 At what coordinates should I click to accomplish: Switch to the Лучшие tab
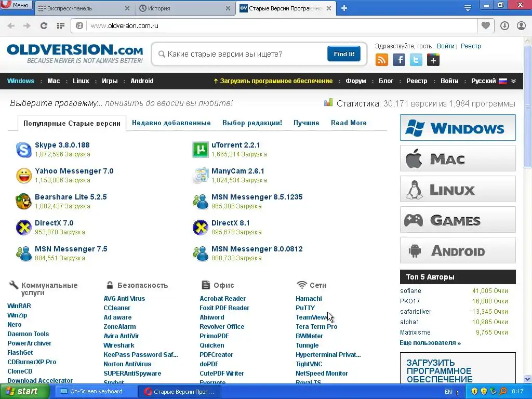[x=306, y=123]
